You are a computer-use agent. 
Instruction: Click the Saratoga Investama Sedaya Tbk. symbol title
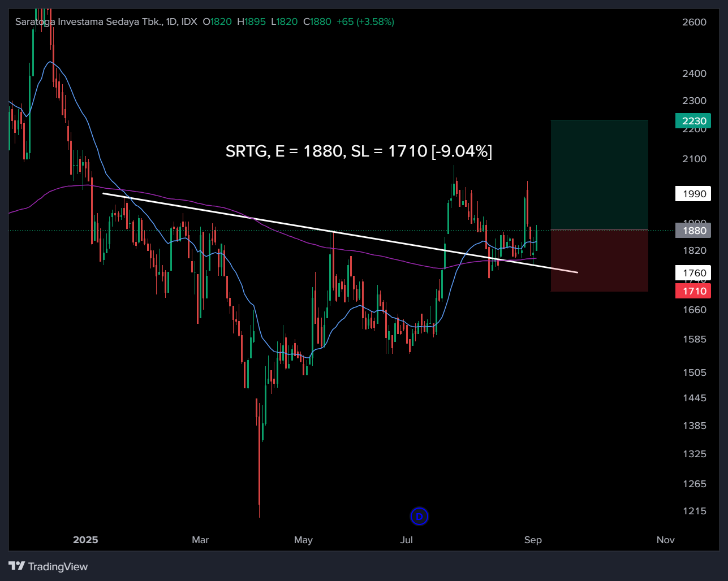[x=88, y=21]
